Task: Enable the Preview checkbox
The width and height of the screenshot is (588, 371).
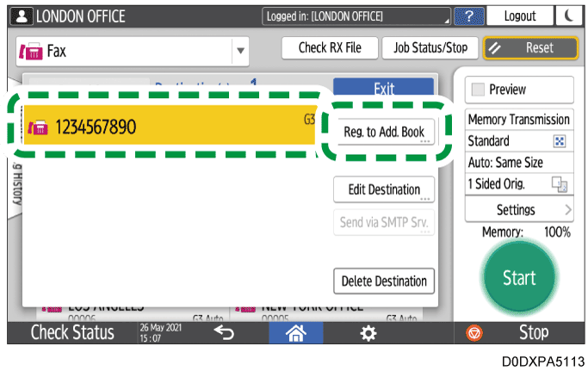Action: (x=478, y=90)
